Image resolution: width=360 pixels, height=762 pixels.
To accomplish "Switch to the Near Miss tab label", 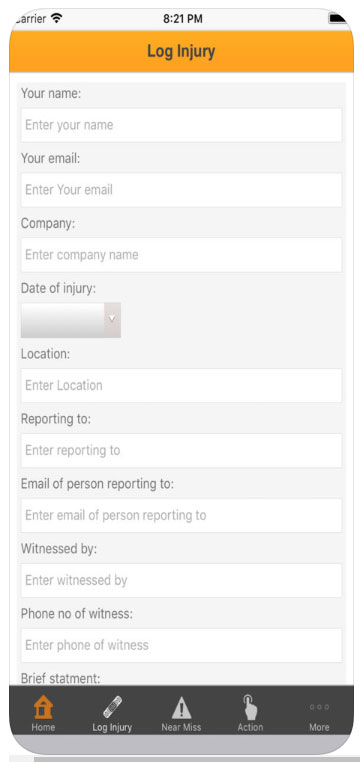I will coord(181,727).
